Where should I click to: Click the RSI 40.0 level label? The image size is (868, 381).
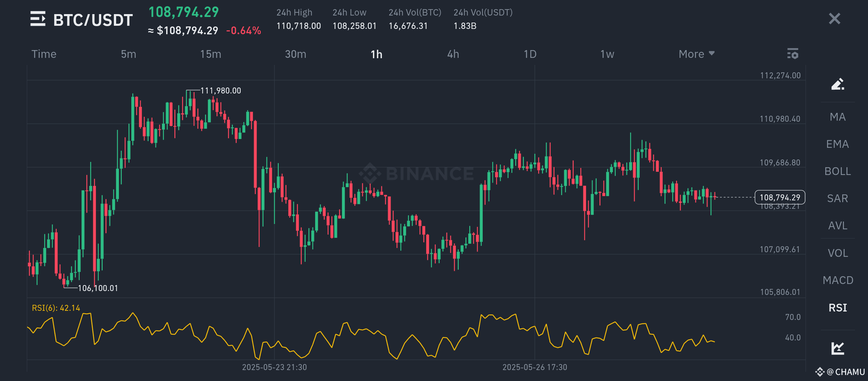point(793,338)
